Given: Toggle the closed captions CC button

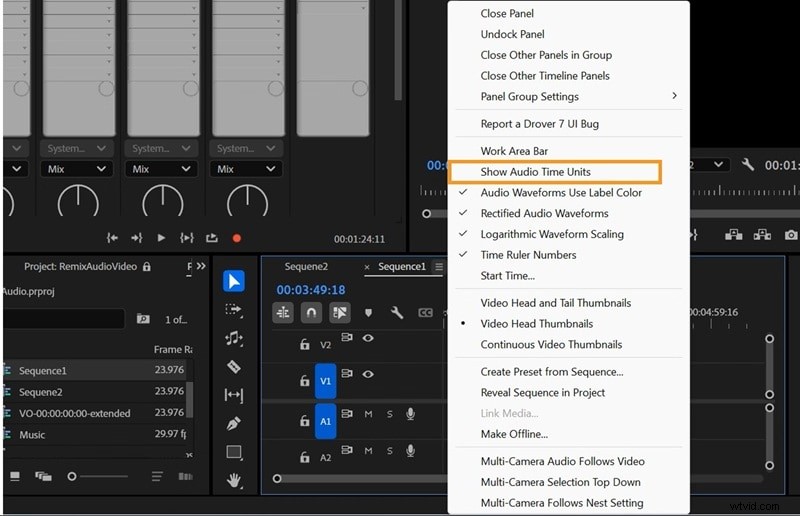Looking at the screenshot, I should point(425,312).
